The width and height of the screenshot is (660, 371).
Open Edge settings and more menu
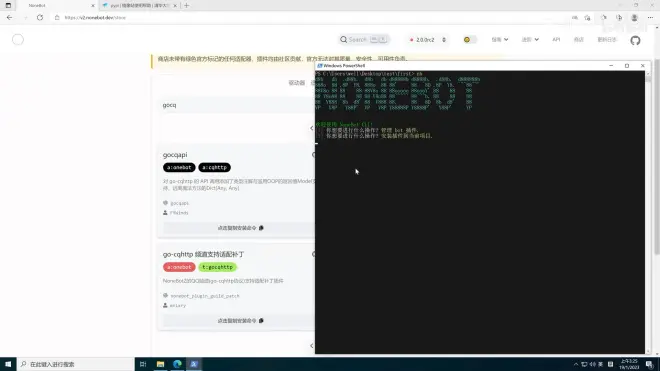(x=650, y=18)
